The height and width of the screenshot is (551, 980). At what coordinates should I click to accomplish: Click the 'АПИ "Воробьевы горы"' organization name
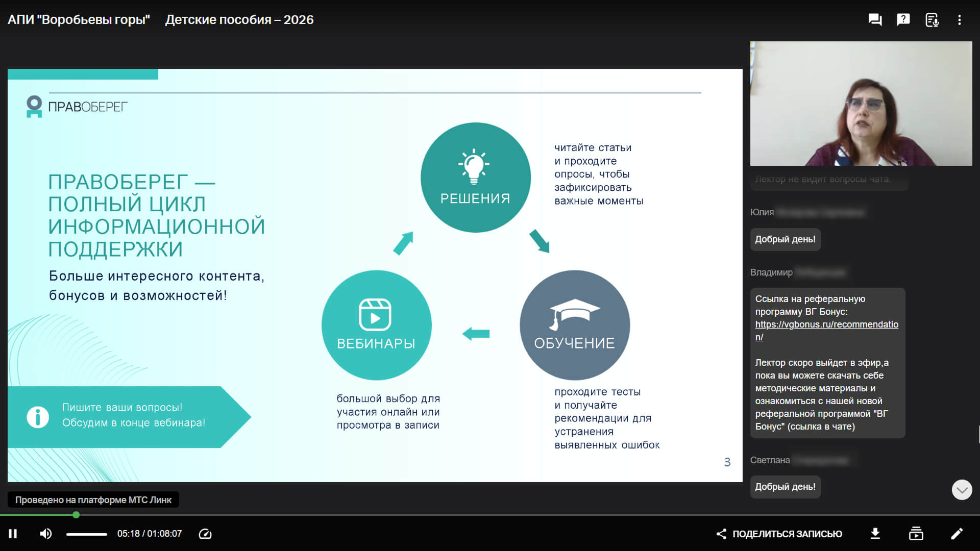click(79, 20)
